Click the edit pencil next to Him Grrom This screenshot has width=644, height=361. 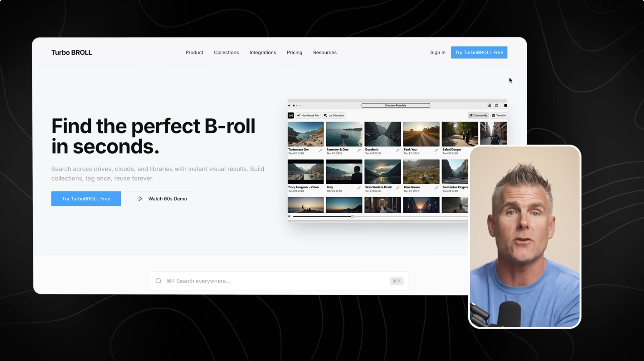(436, 188)
